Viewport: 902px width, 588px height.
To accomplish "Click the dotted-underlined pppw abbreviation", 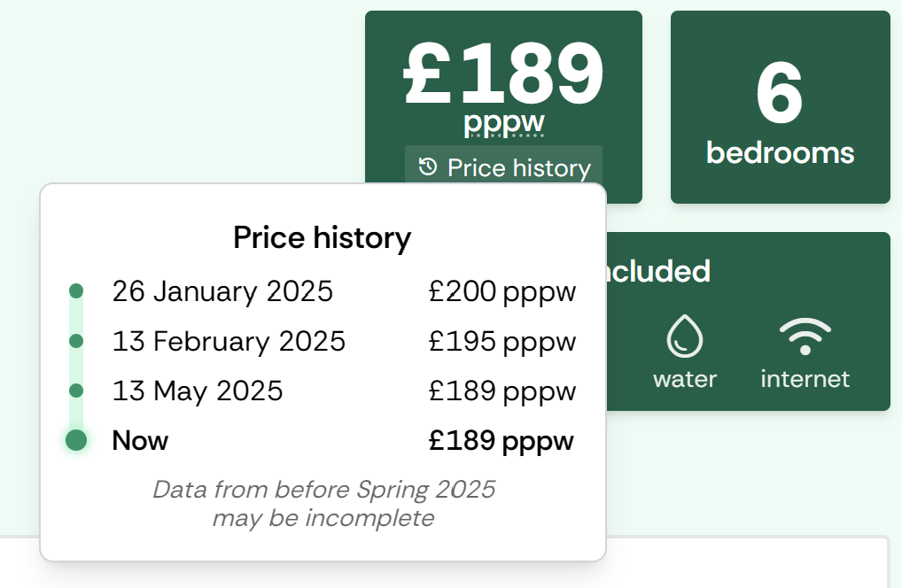I will pyautogui.click(x=503, y=124).
